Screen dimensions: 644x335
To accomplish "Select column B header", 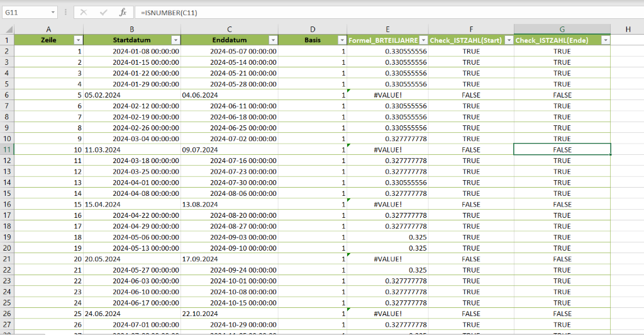I will 132,29.
